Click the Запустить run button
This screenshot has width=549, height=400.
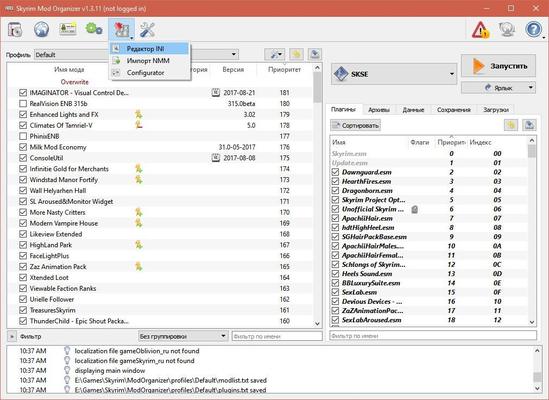point(498,66)
